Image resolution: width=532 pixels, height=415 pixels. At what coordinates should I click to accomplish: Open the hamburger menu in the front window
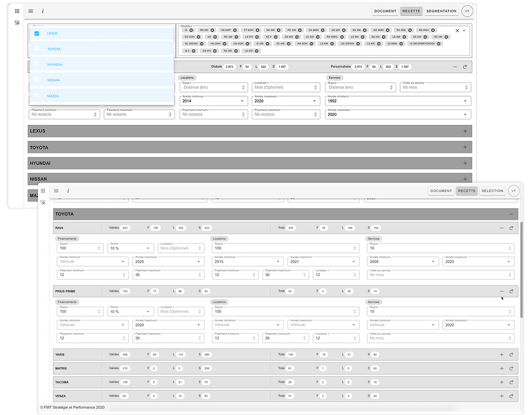56,191
